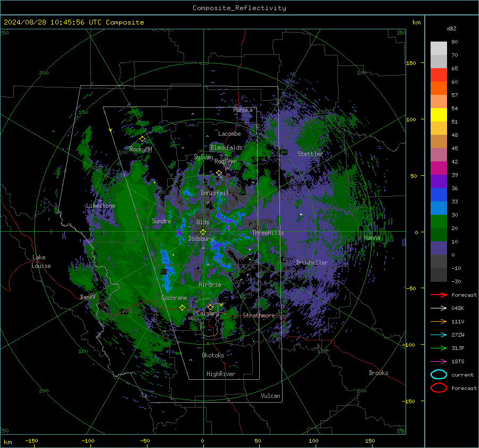The width and height of the screenshot is (479, 448).
Task: Click the green 31JP arrow legend icon
Action: (x=439, y=348)
